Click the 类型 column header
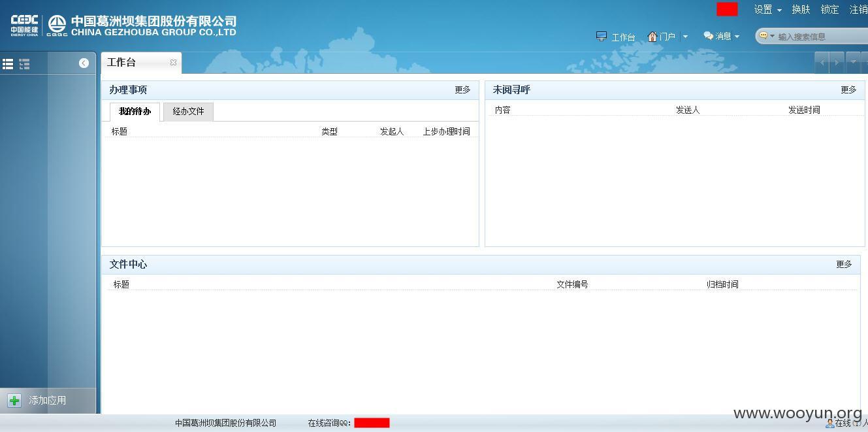The image size is (868, 432). pyautogui.click(x=329, y=131)
